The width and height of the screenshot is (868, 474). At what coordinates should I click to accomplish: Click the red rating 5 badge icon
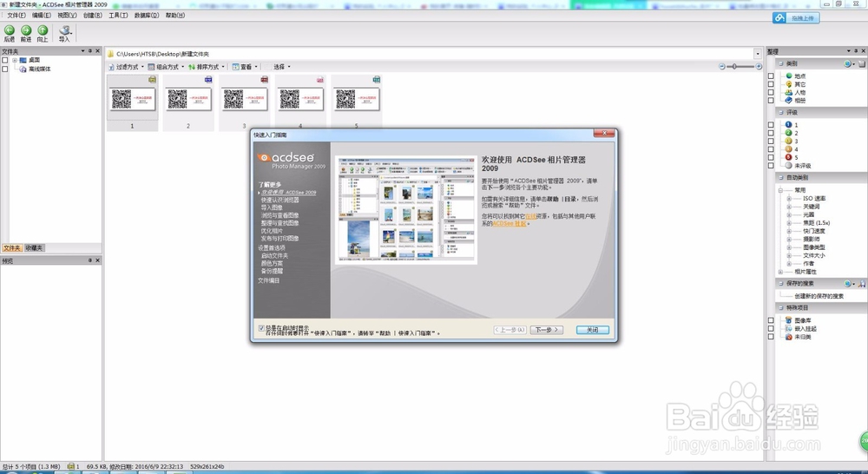coord(789,157)
